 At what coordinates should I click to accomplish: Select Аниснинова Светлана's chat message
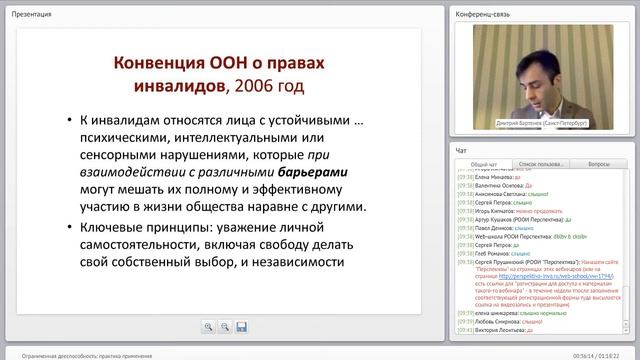pos(503,194)
